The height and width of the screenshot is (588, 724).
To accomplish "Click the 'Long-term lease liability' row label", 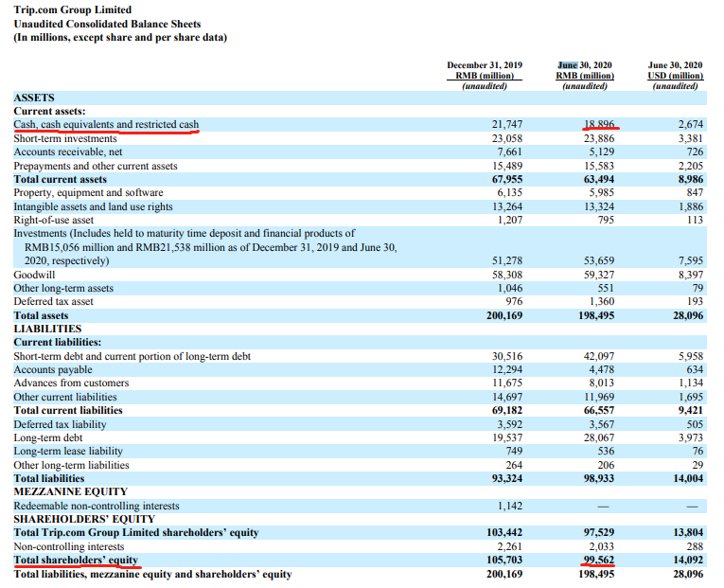I will (x=72, y=452).
